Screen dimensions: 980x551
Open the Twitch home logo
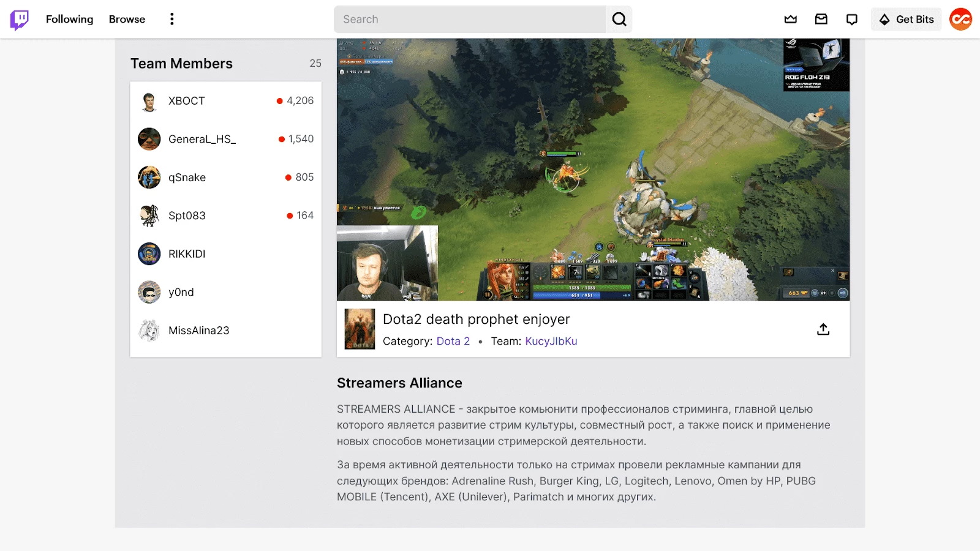[x=20, y=20]
